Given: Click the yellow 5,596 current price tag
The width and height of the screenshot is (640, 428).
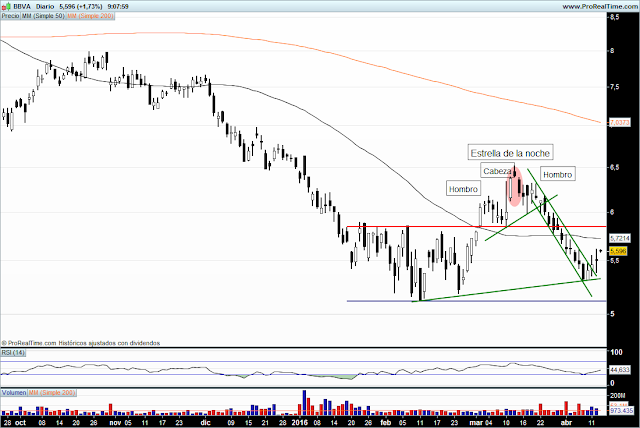Looking at the screenshot, I should coord(618,251).
